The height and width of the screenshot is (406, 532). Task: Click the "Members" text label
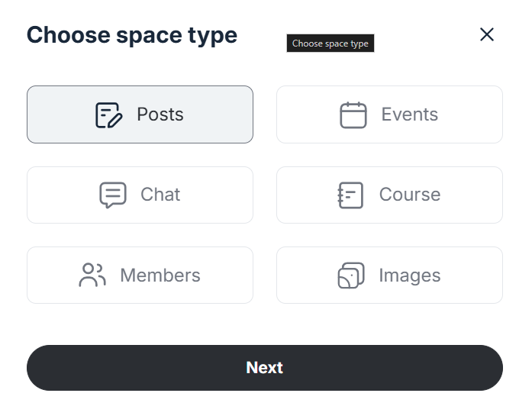(x=160, y=275)
